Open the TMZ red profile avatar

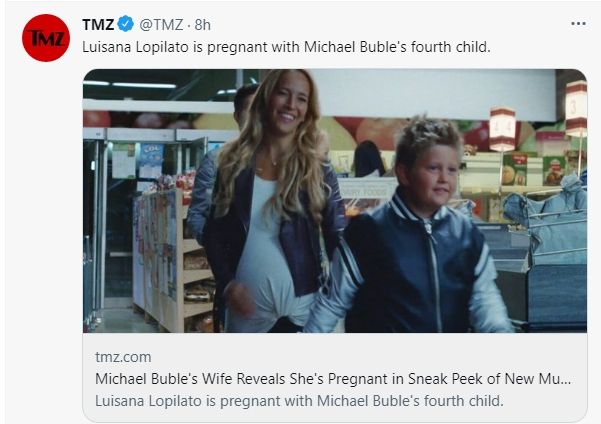[46, 38]
